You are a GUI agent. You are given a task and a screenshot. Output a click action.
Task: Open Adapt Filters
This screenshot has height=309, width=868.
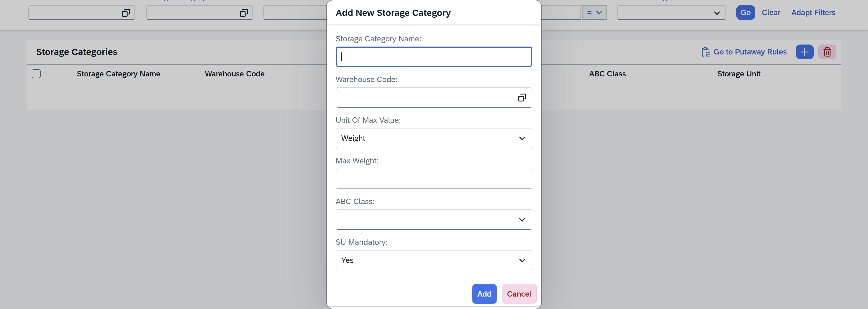(813, 13)
